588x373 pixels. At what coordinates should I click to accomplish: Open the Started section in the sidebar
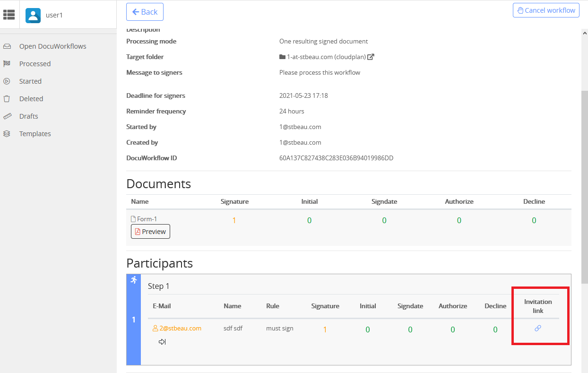click(31, 81)
